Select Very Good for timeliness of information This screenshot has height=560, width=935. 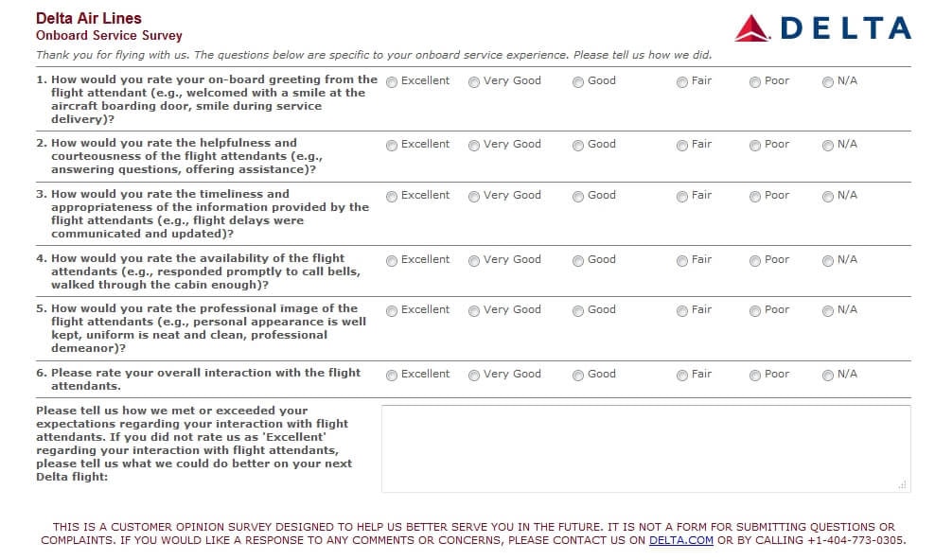click(474, 197)
